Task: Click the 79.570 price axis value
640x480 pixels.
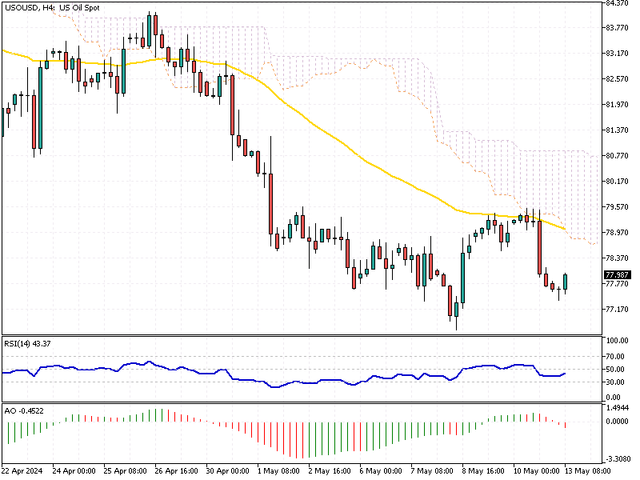Action: click(617, 207)
